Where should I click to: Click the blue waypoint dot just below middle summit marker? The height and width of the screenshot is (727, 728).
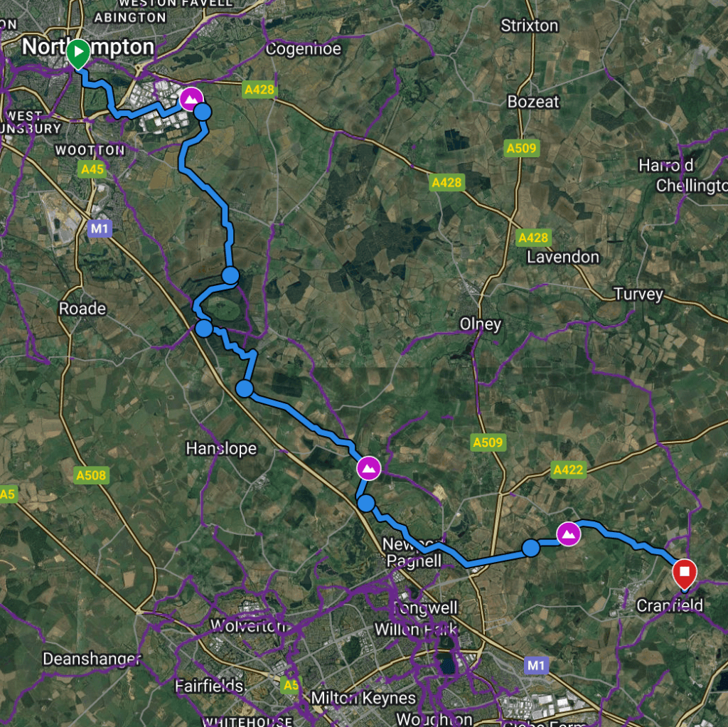coord(366,503)
